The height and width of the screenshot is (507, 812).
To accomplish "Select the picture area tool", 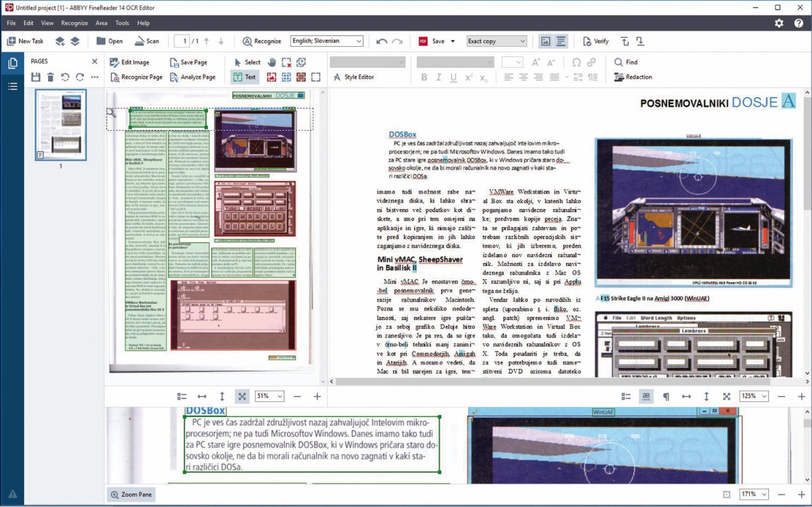I will [x=272, y=77].
